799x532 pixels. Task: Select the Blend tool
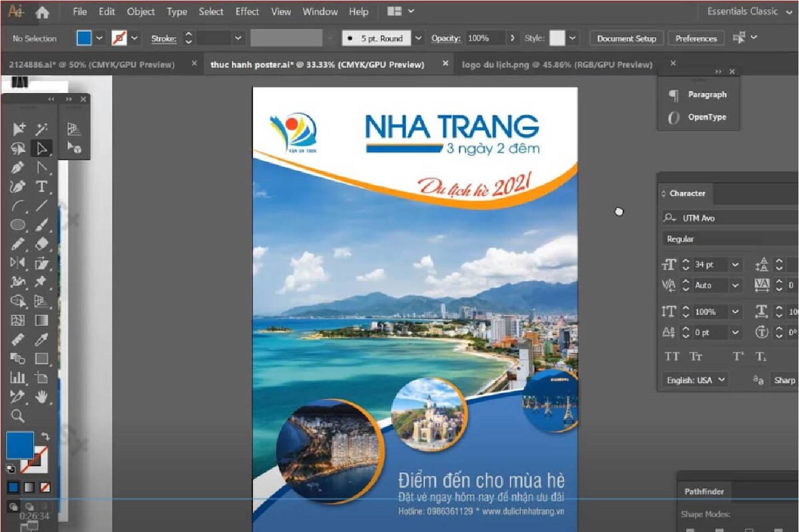pyautogui.click(x=18, y=359)
